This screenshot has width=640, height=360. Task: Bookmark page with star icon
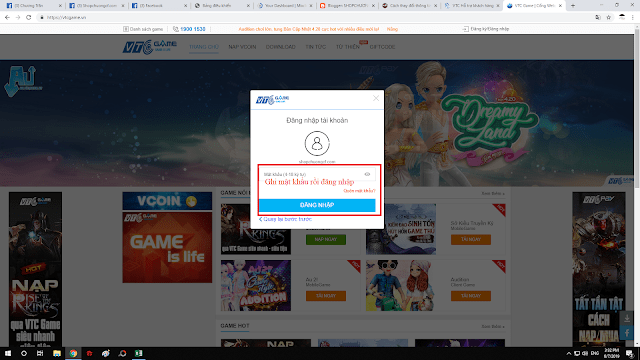pyautogui.click(x=609, y=17)
